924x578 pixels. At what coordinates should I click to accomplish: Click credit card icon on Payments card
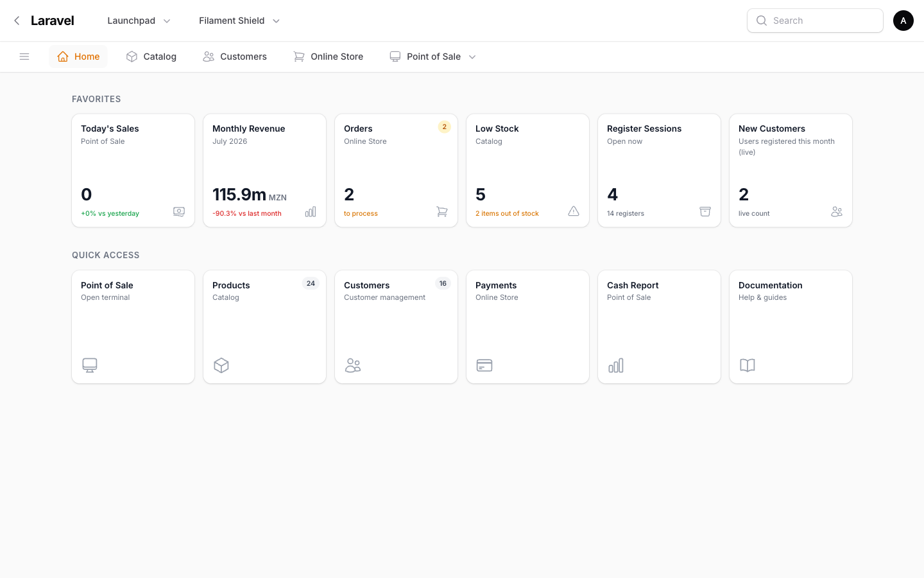tap(484, 365)
